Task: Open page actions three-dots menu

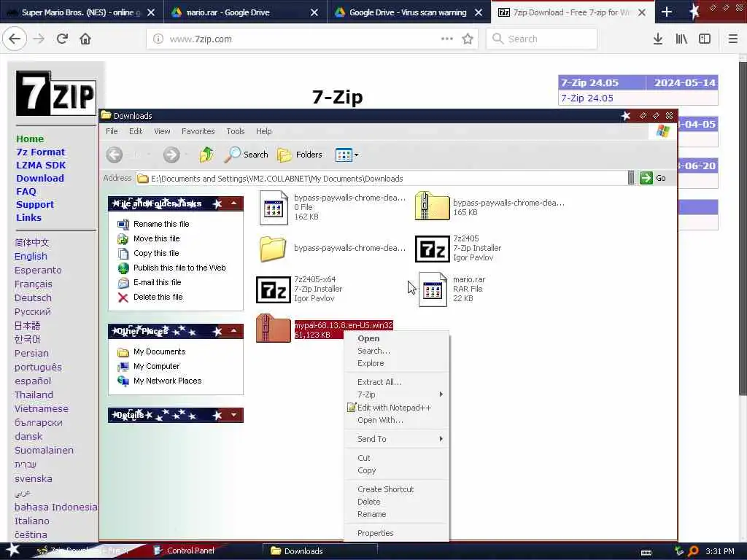Action: tap(447, 39)
